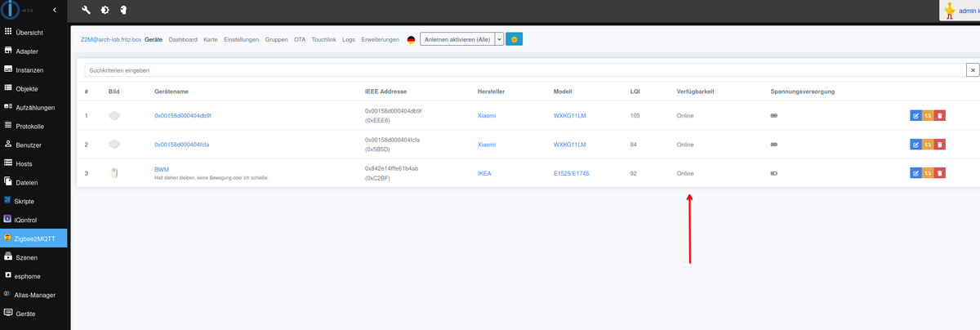
Task: Edit the BWM device with blue pencil
Action: coord(915,173)
